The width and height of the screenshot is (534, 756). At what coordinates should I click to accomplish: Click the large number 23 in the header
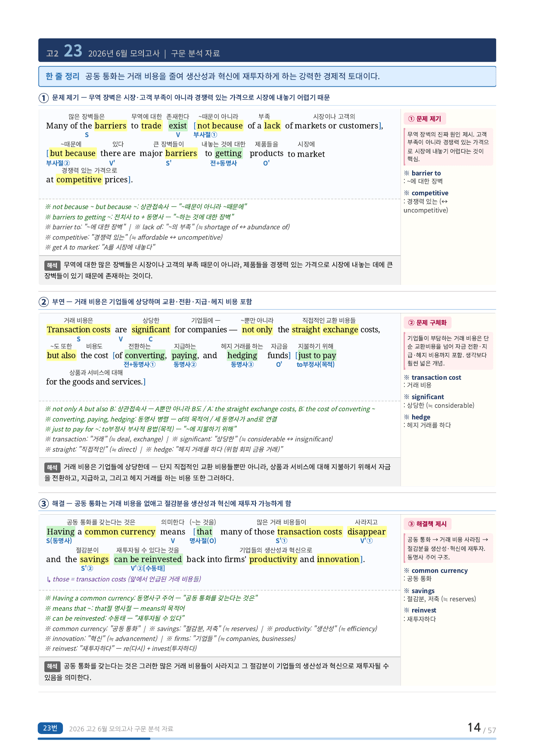point(73,51)
